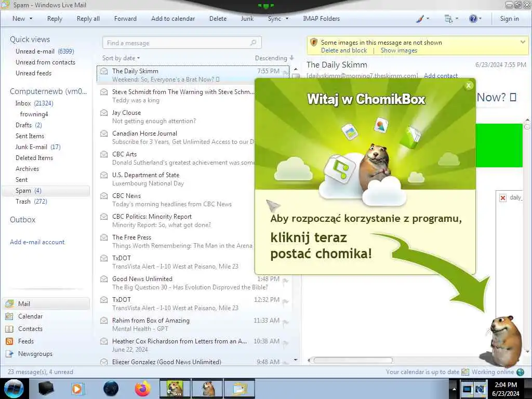Screen dimensions: 532x399
Task: Click the calendar status icon in status bar
Action: tap(465, 372)
